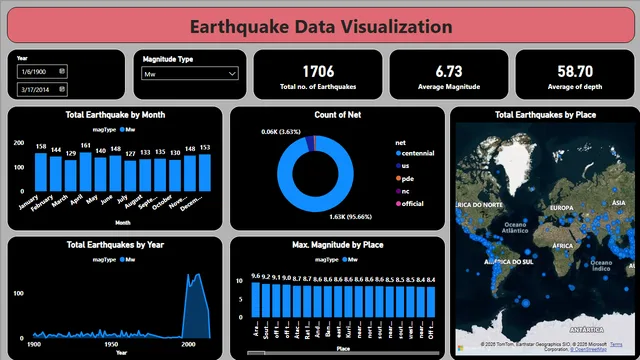Click the Total Earthquakes by Place title
Image resolution: width=640 pixels, height=360 pixels.
[x=545, y=115]
